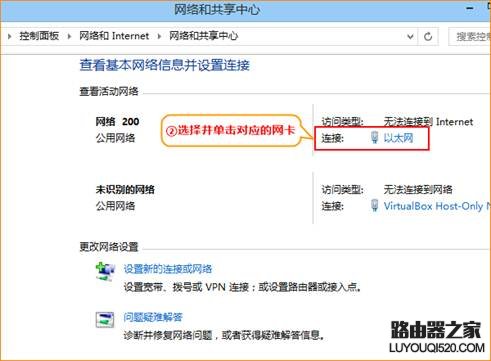Open 设置新的连接或网络 link

click(168, 269)
